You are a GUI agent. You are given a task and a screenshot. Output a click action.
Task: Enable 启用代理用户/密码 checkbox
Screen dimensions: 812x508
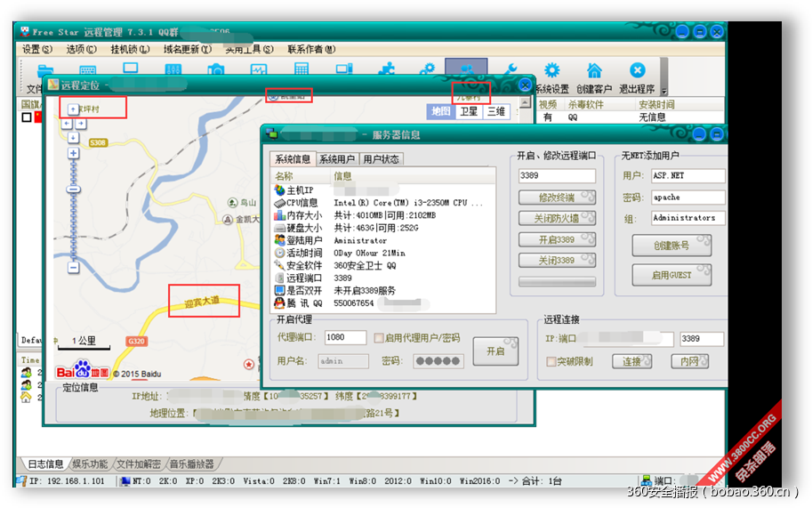click(x=379, y=338)
